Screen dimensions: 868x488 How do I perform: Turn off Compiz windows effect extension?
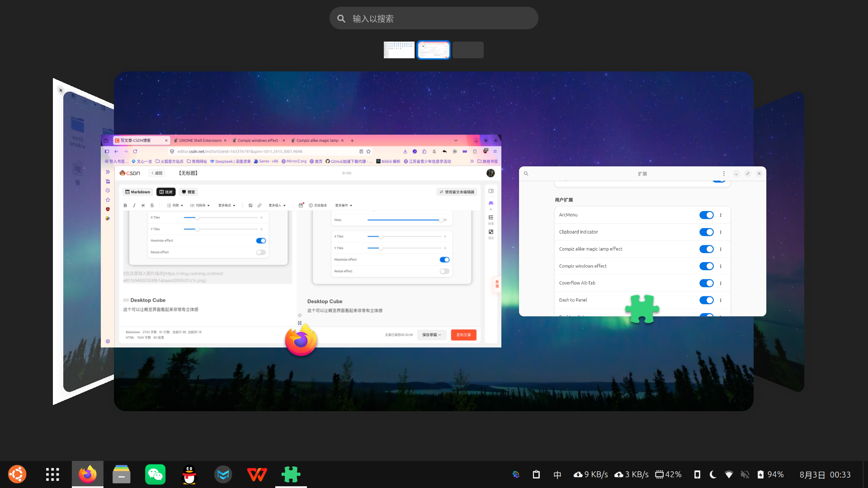tap(706, 266)
